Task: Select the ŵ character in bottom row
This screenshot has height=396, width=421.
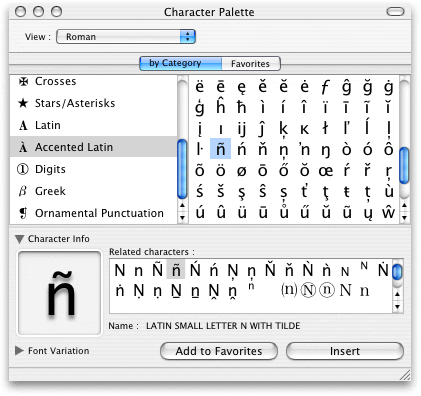Action: tap(388, 212)
